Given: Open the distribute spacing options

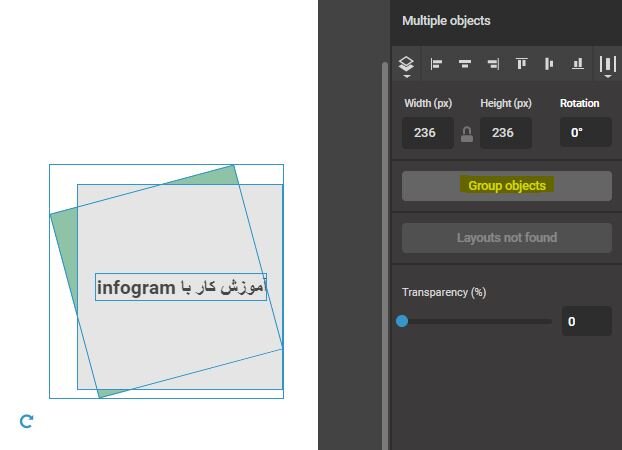Looking at the screenshot, I should coord(608,65).
